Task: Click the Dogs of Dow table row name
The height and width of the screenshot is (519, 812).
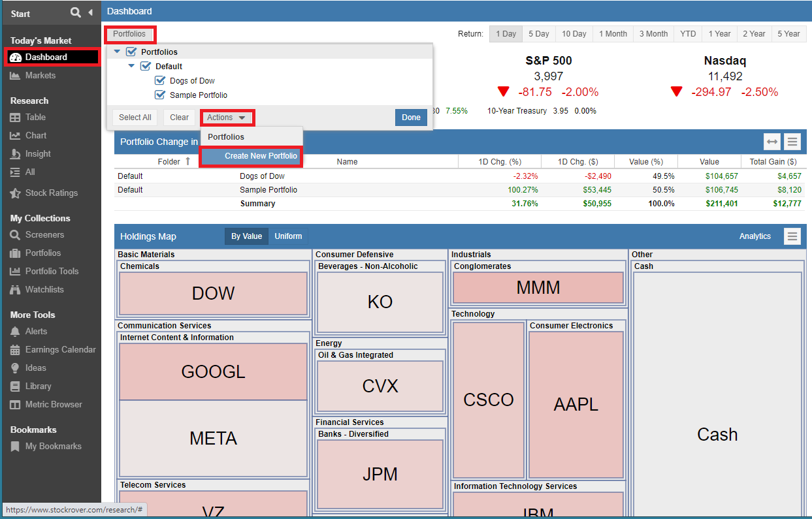Action: pos(263,176)
